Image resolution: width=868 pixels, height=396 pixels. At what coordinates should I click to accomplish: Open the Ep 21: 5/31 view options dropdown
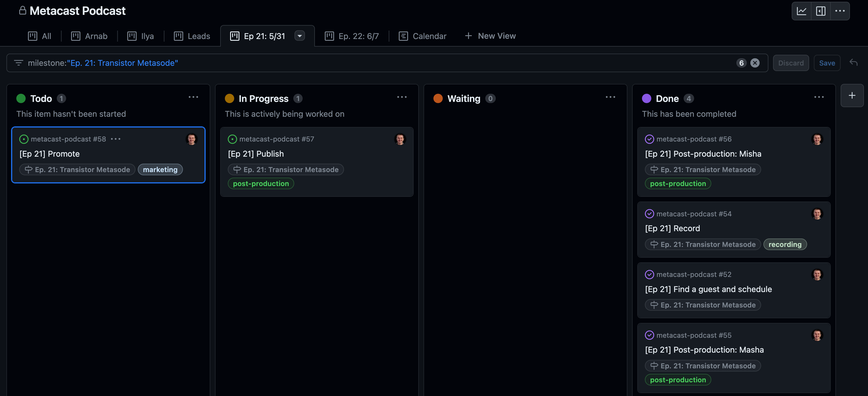tap(299, 36)
